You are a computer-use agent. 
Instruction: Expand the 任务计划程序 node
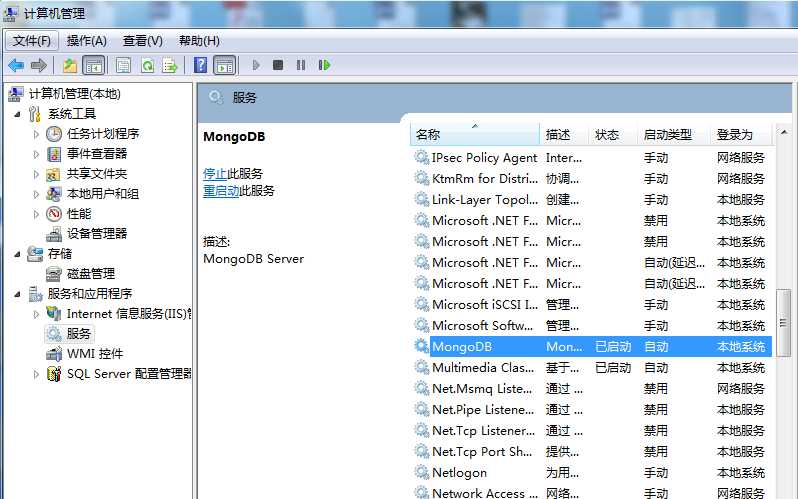36,134
